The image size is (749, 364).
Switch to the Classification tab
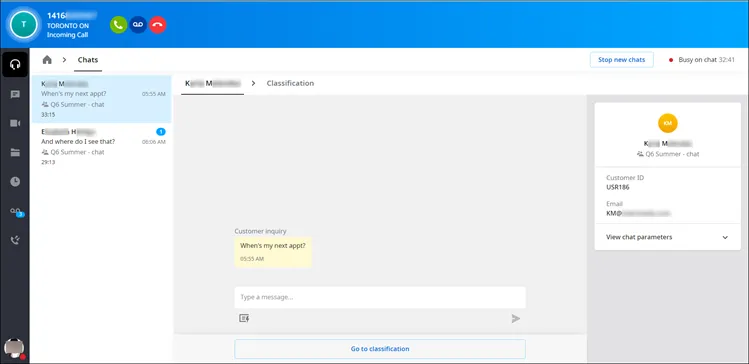tap(290, 83)
